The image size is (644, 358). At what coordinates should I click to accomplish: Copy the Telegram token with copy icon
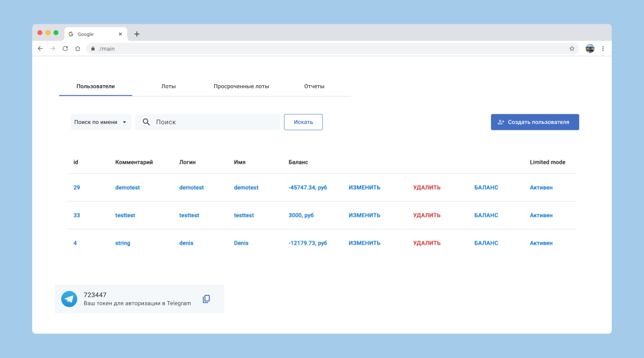(x=206, y=299)
